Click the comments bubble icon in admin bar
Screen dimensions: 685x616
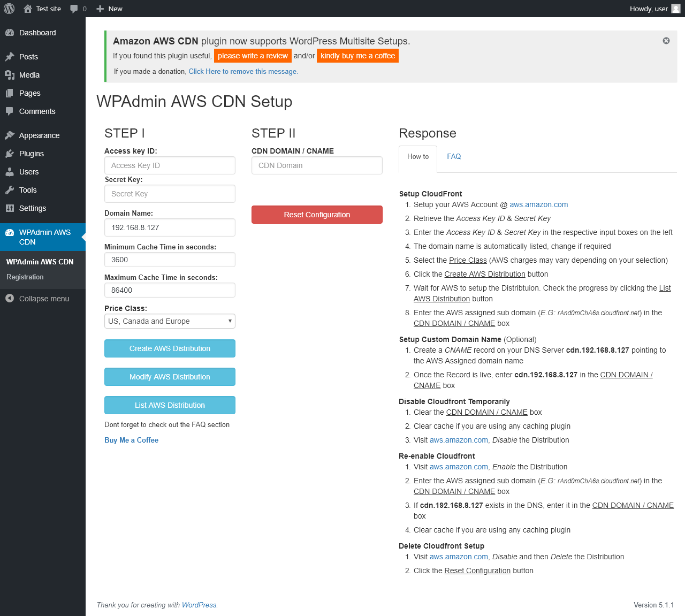coord(74,9)
